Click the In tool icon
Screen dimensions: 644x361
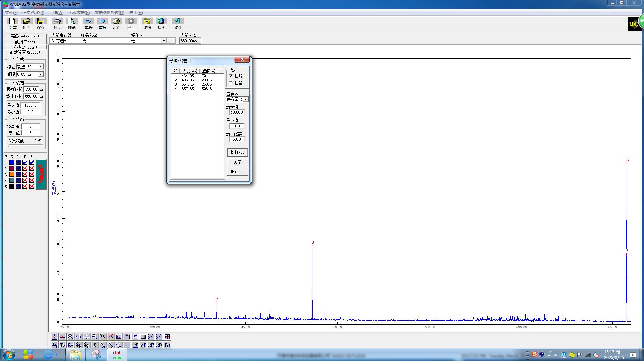[167, 345]
